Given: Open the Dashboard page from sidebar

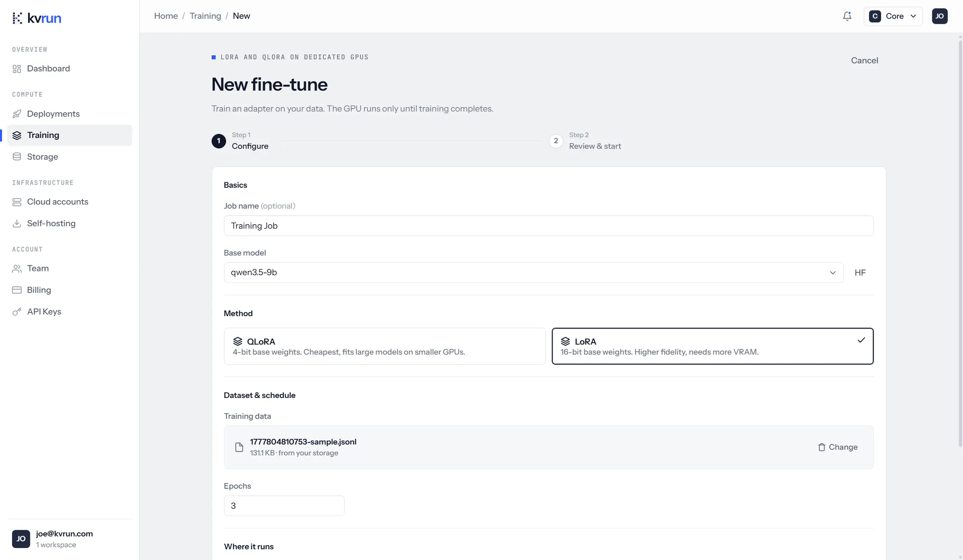Looking at the screenshot, I should 69,68.
